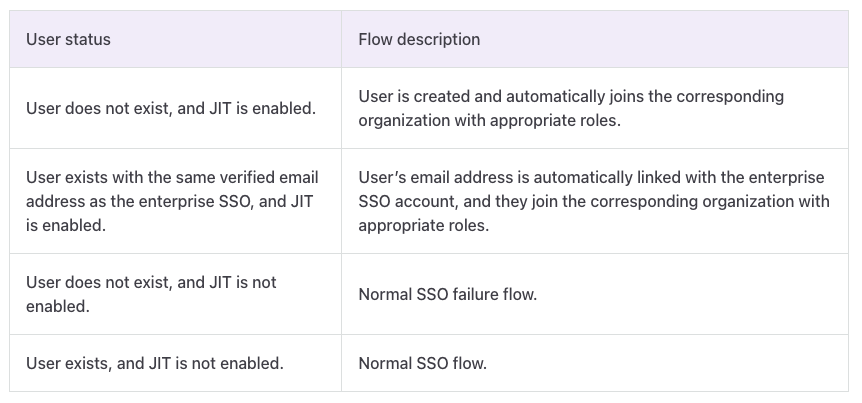Click the "Normal SSO flow." cell
This screenshot has width=862, height=403.
pyautogui.click(x=422, y=363)
